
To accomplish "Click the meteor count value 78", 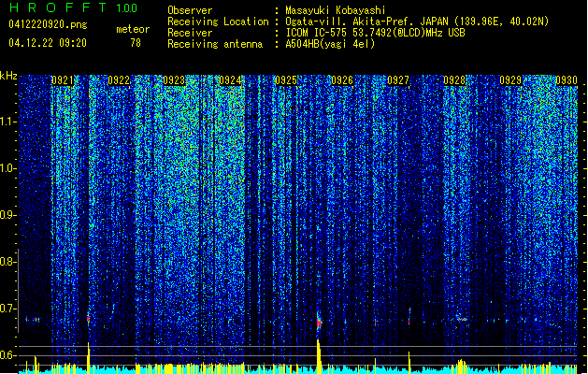I will (136, 43).
